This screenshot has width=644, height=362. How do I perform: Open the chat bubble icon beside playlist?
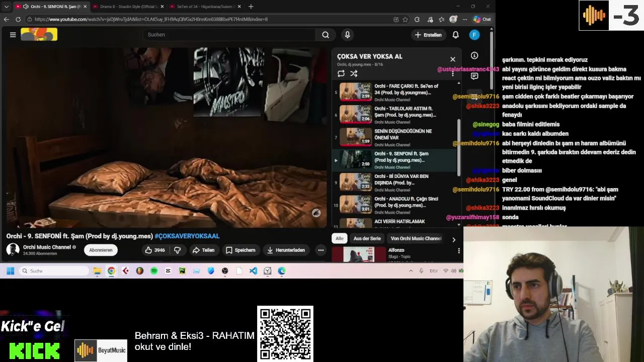point(474,76)
